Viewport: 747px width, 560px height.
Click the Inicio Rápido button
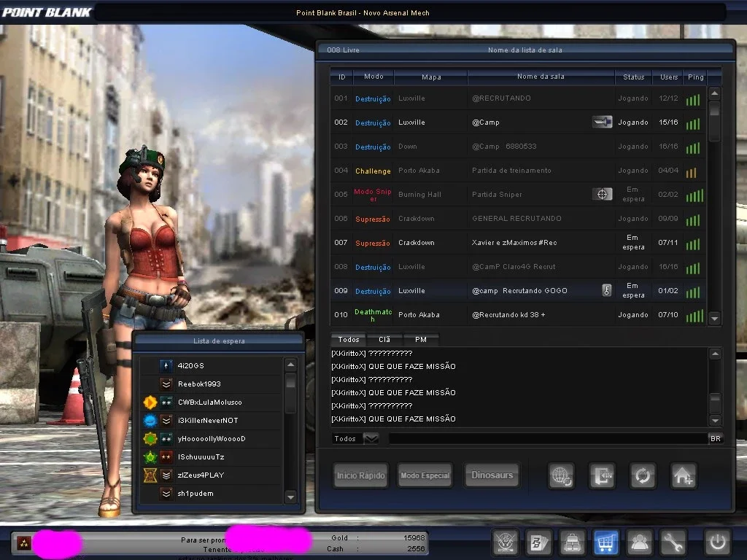click(x=360, y=475)
